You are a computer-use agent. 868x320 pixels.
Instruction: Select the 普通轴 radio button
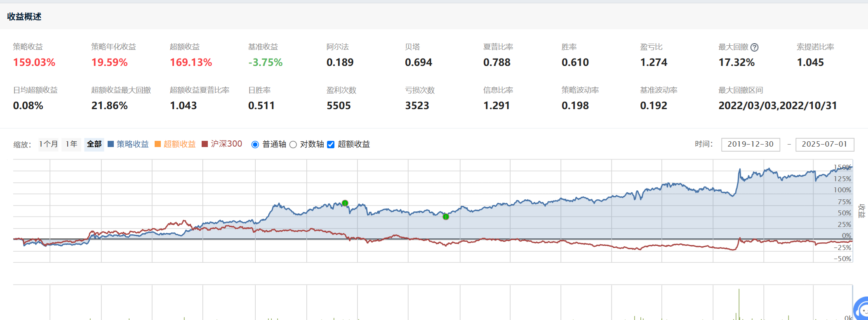[255, 145]
